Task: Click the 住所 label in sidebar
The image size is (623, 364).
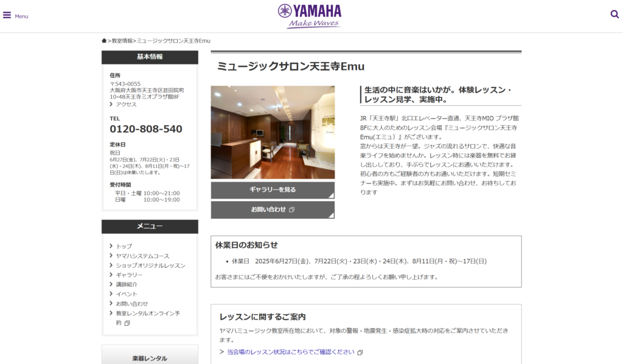Action: coord(115,75)
